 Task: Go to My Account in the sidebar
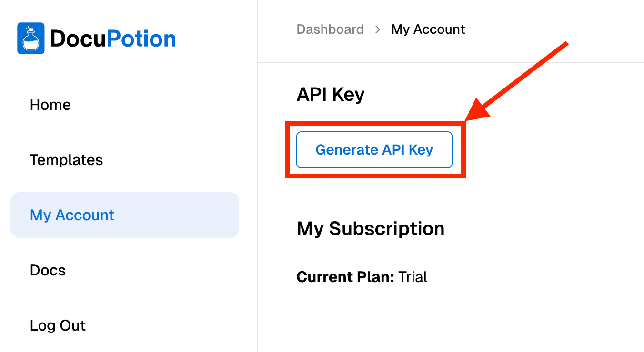pyautogui.click(x=72, y=215)
